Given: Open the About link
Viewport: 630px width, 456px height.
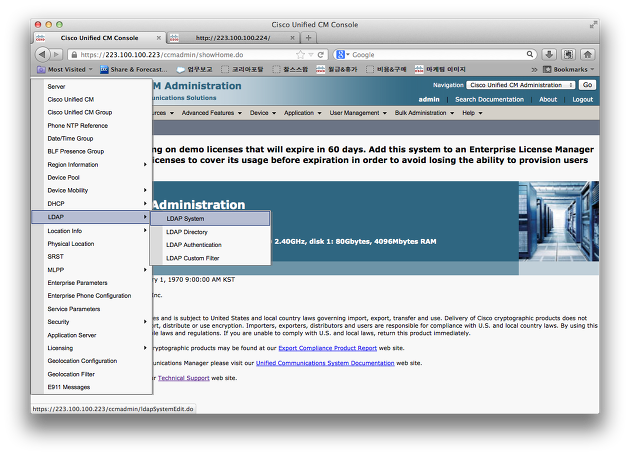Looking at the screenshot, I should 548,99.
